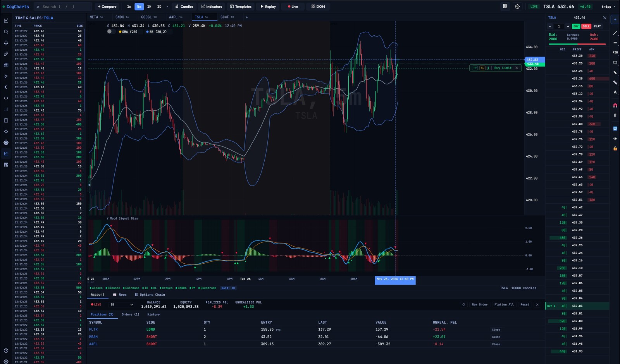Screen dimensions: 620x364
Task: Select the FIB retracement tool
Action: point(615,52)
